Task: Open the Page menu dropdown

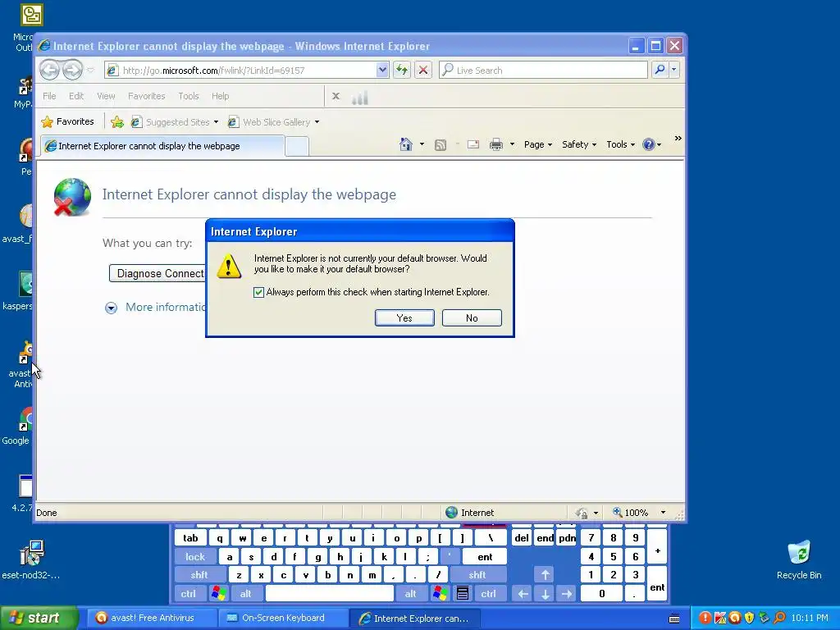Action: click(538, 144)
